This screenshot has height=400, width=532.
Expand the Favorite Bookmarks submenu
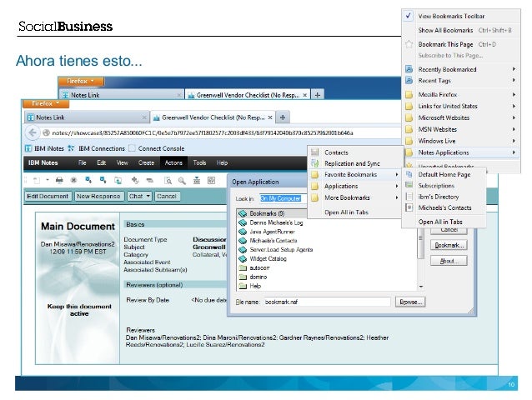[x=355, y=174]
